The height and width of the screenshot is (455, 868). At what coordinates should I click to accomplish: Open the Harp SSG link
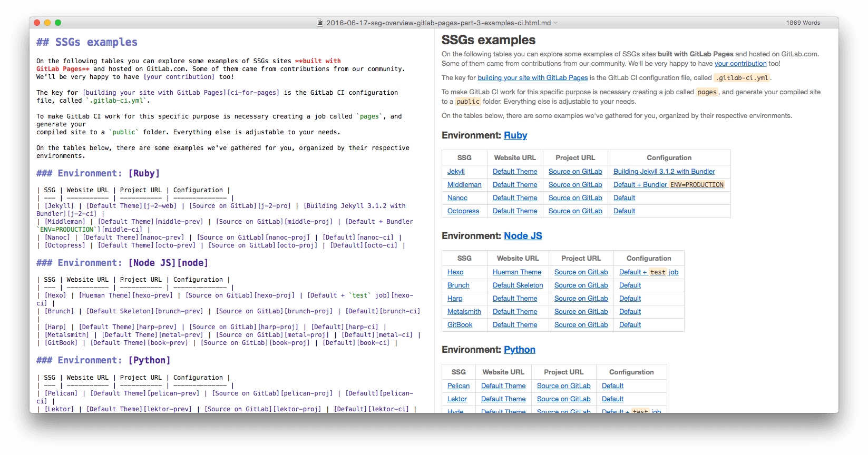(455, 298)
